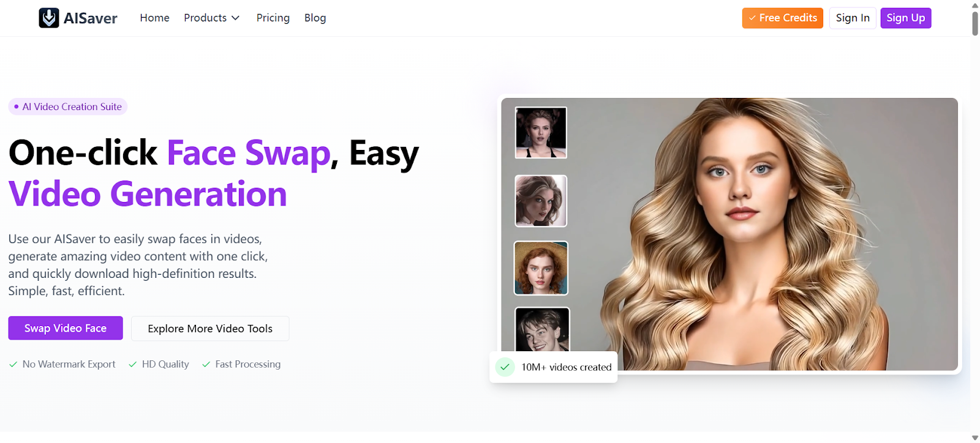Screen dimensions: 980x443
Task: Click the AI Video Creation Suite badge
Action: coord(67,106)
